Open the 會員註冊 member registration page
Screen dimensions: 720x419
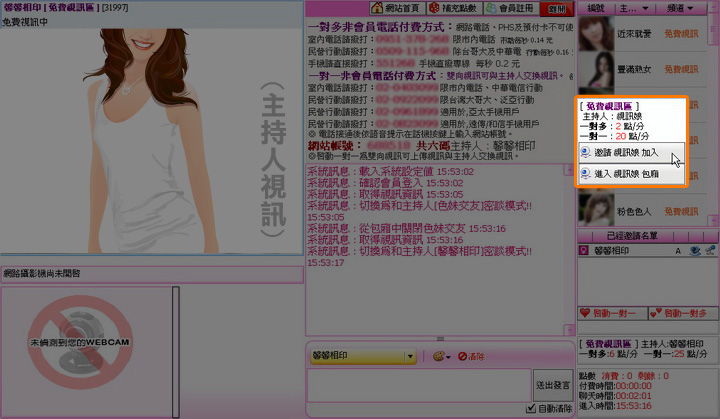pos(506,8)
